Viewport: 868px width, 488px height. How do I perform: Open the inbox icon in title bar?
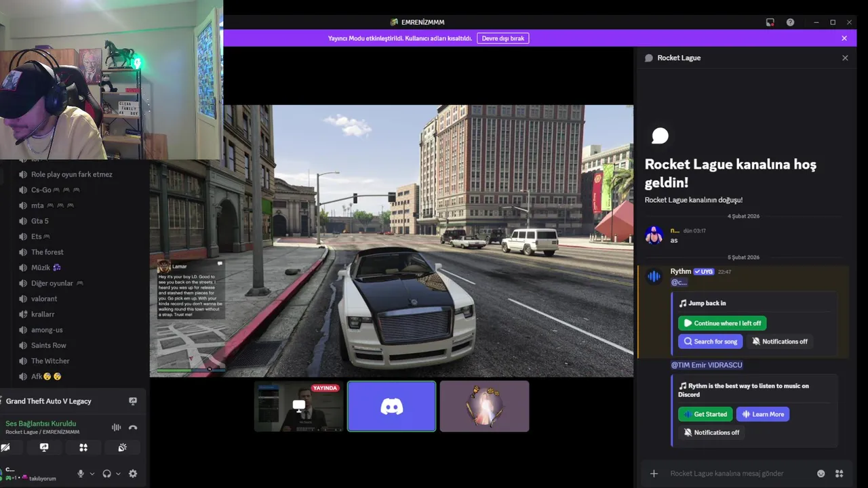770,22
